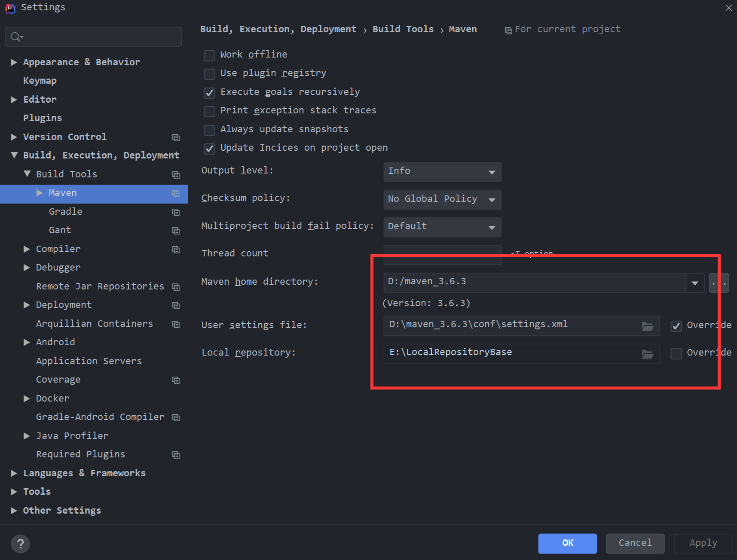
Task: Click the Cancel button
Action: coord(635,543)
